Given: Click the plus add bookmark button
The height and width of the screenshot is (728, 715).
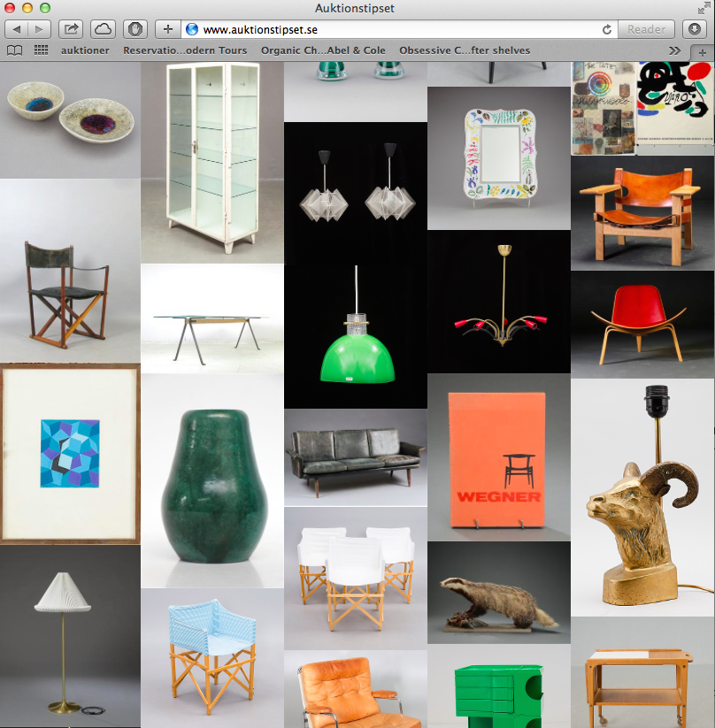Looking at the screenshot, I should coord(168,29).
